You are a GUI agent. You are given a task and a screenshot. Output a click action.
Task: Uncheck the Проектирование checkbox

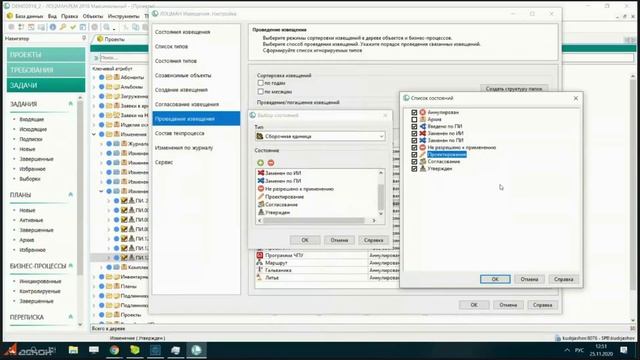pos(414,154)
